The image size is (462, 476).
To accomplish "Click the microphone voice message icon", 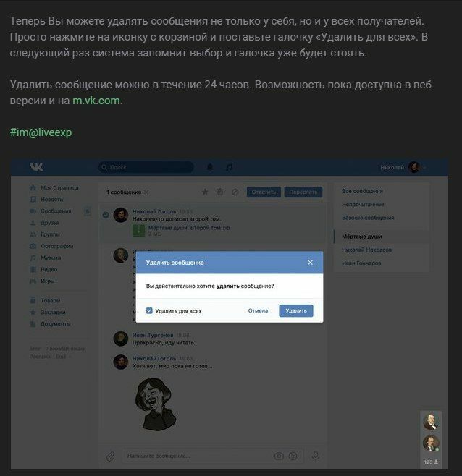I will (x=316, y=455).
